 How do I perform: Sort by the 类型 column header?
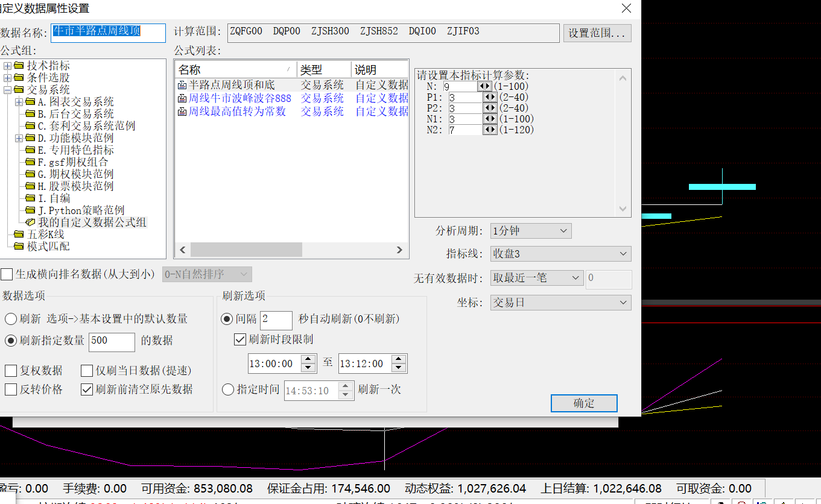323,69
